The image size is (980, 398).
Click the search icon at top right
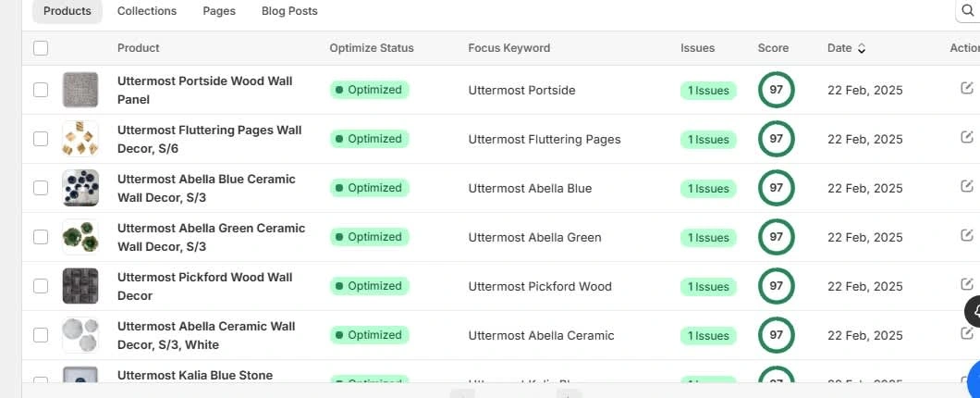[x=968, y=11]
